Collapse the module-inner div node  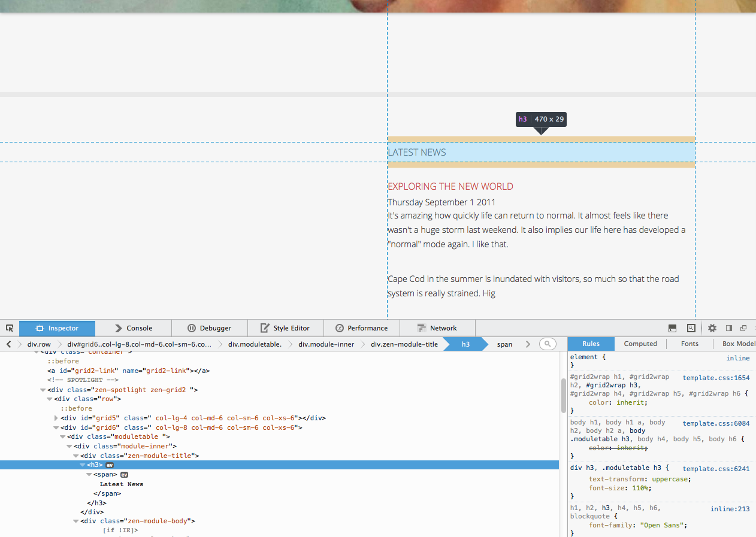[x=69, y=446]
